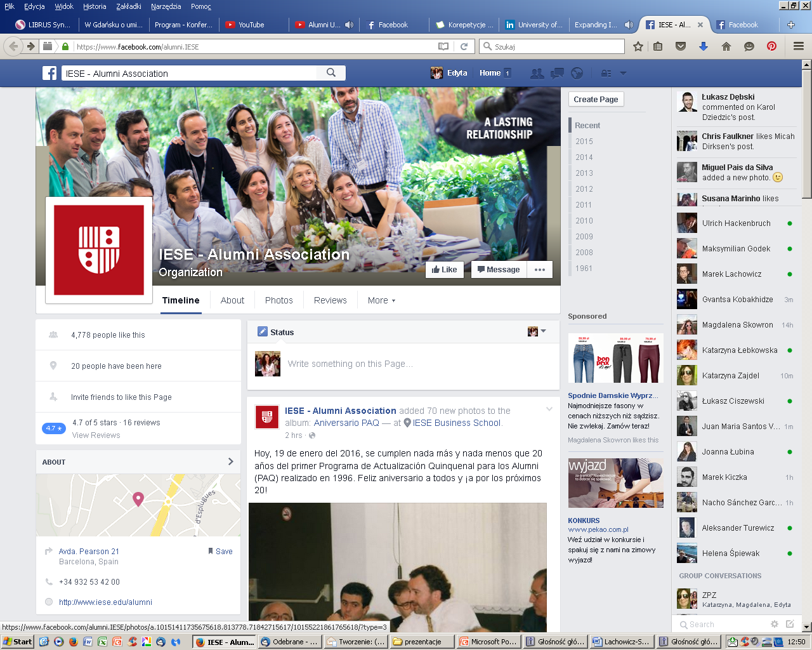Like the IESE Alumni Association page

(x=445, y=270)
